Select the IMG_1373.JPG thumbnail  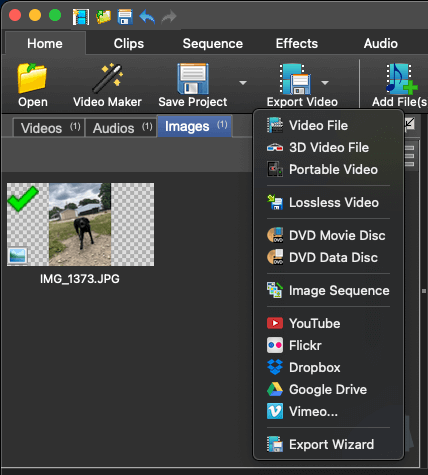(80, 224)
